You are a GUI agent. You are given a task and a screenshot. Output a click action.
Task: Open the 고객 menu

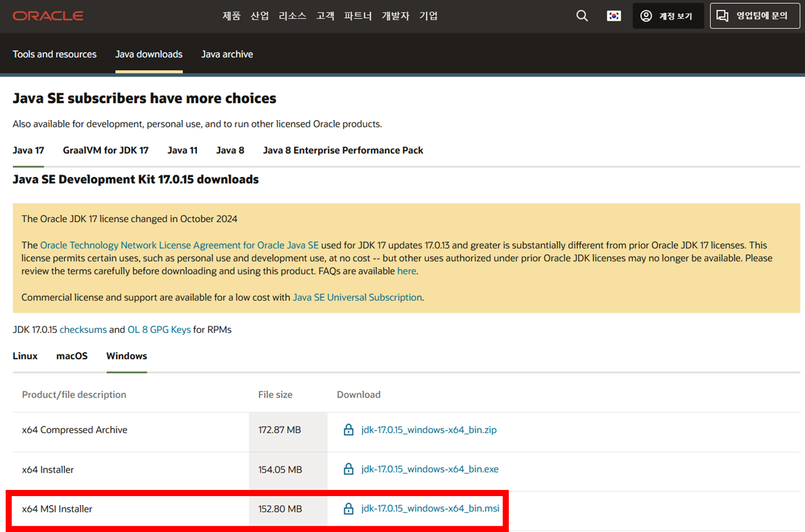(325, 16)
